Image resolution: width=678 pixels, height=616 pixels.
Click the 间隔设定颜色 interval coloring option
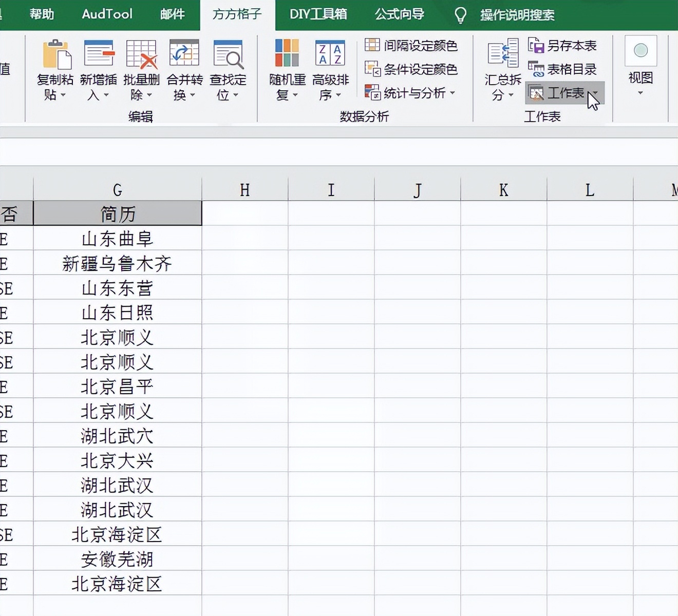(411, 46)
